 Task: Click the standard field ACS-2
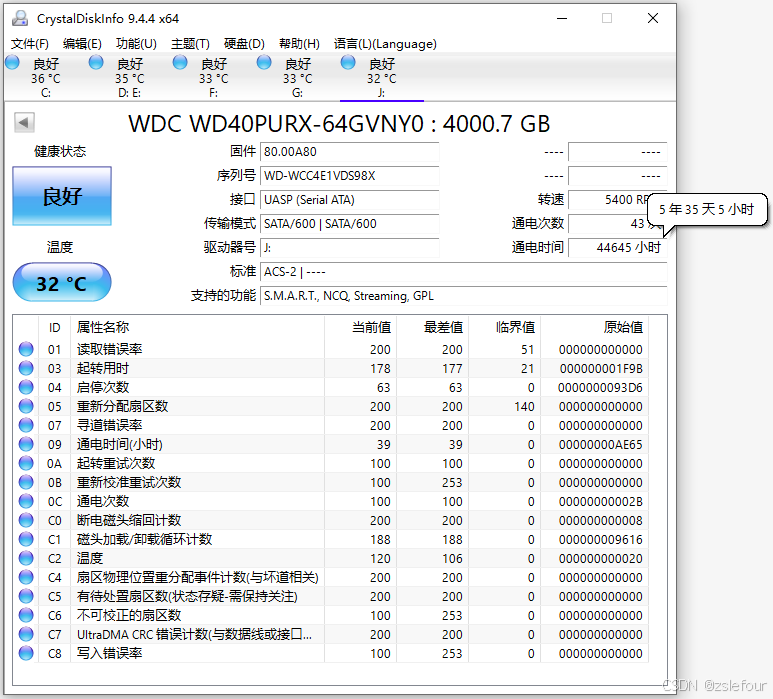click(463, 272)
